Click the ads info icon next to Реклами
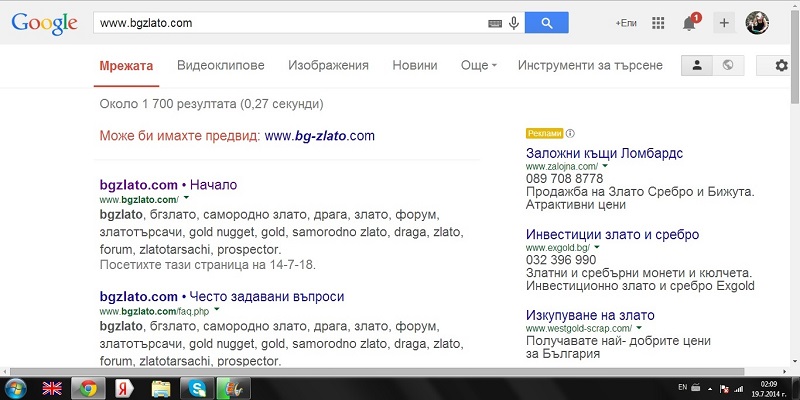800x400 pixels. (570, 134)
